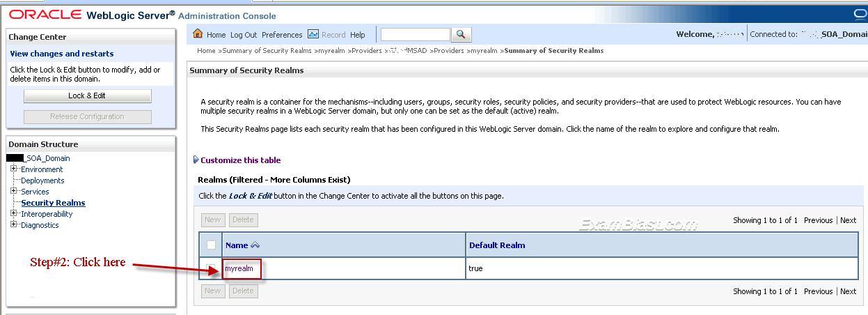
Task: Open the myrealm link in Name column
Action: [239, 268]
